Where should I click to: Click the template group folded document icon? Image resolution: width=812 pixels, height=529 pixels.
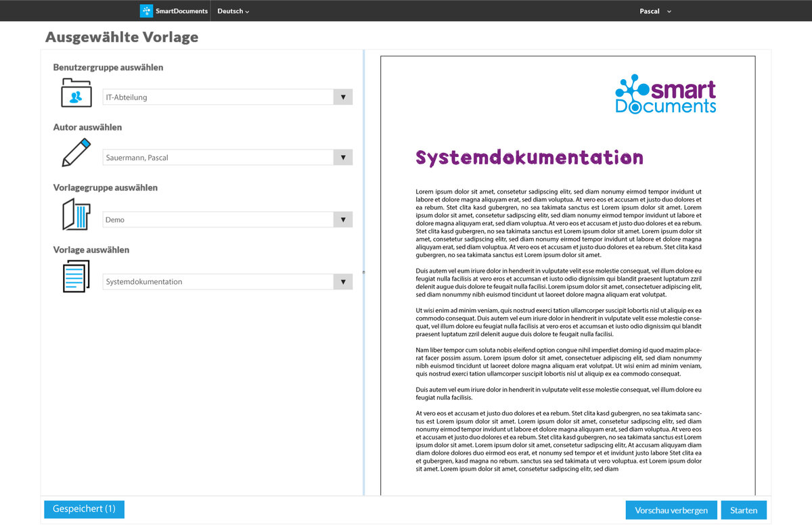click(x=76, y=215)
